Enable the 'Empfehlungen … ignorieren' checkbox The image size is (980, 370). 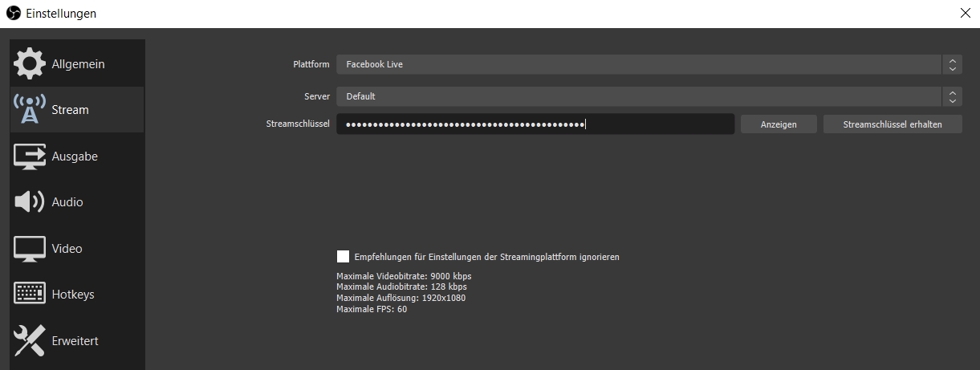coord(344,257)
